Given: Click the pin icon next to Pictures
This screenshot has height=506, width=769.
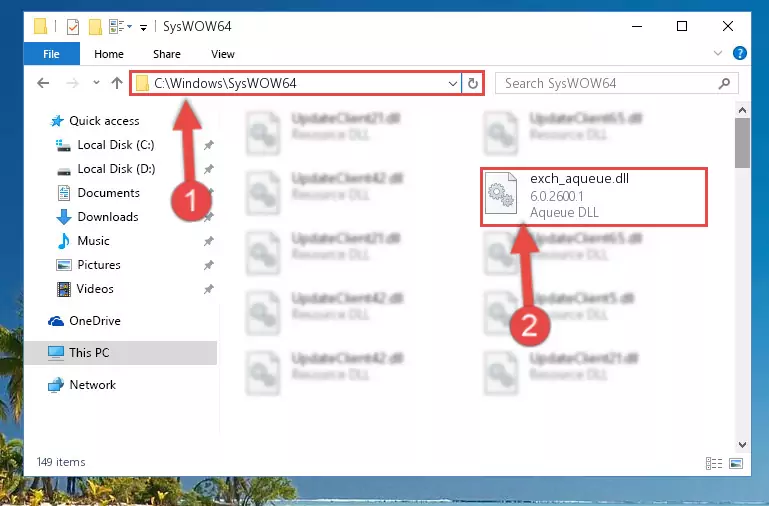Looking at the screenshot, I should point(208,265).
